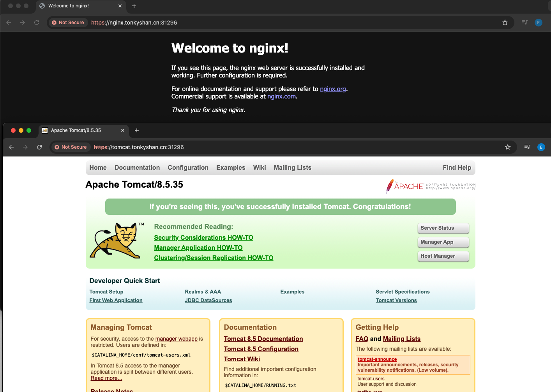551x392 pixels.
Task: Open the Tomcat Versions link
Action: [x=396, y=301]
